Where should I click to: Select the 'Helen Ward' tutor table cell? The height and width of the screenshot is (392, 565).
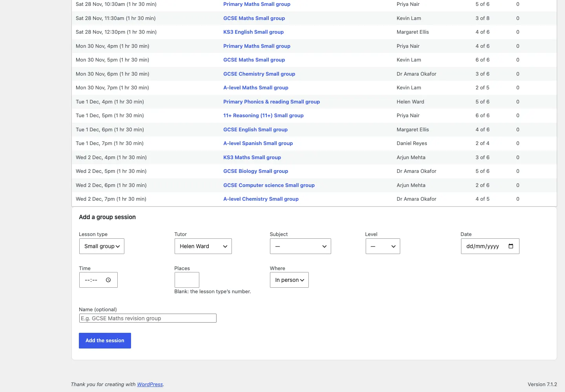coord(410,102)
